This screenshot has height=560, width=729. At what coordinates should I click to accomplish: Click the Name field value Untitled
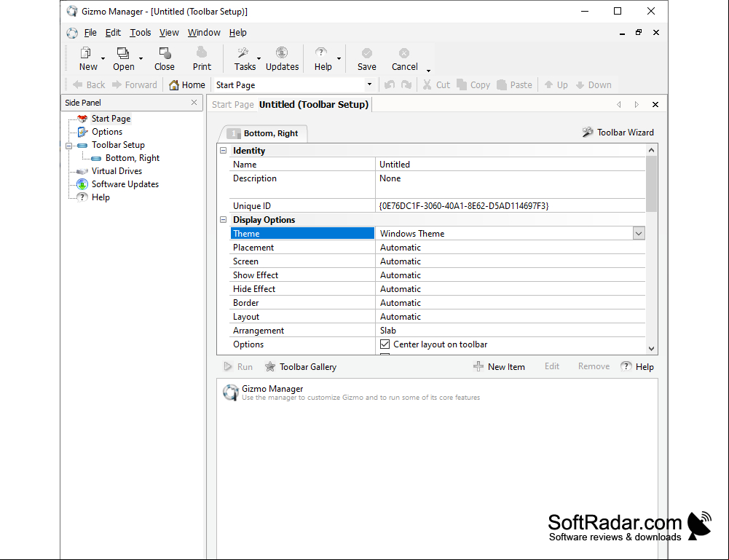point(510,165)
